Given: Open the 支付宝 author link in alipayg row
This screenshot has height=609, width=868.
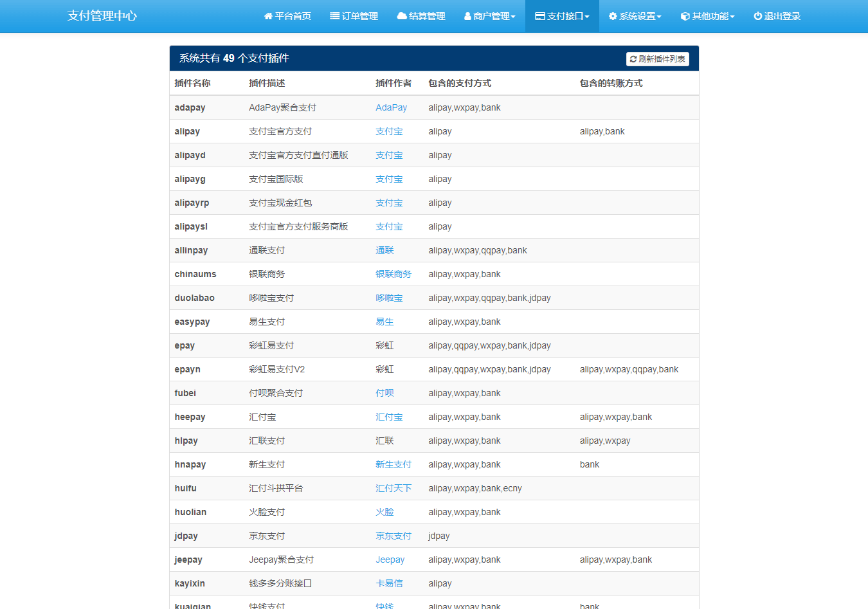Looking at the screenshot, I should click(389, 179).
